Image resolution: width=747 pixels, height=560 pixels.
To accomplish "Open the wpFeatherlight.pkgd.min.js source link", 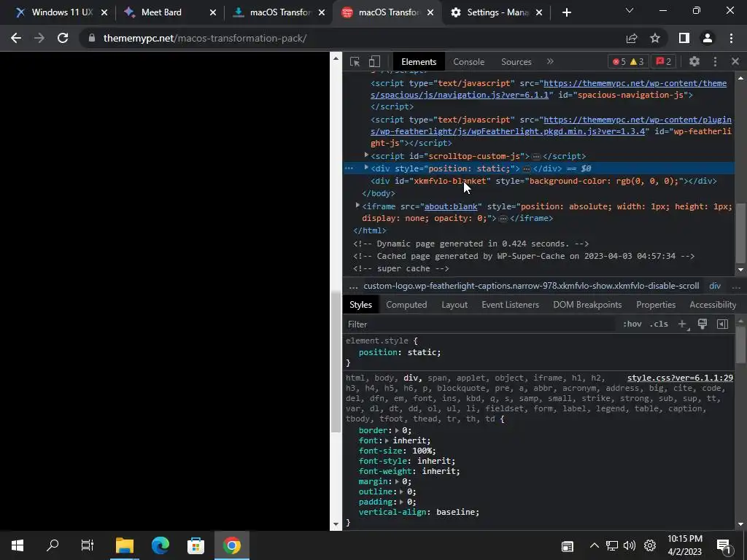I will pyautogui.click(x=551, y=125).
